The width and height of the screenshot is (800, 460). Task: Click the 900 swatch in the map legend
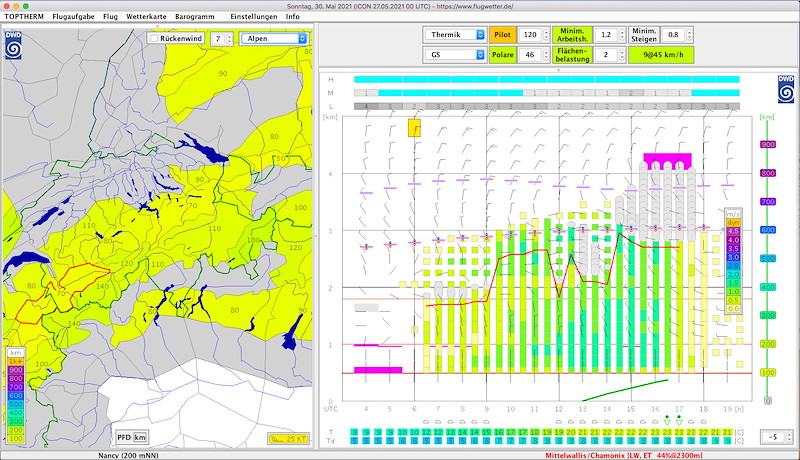coord(16,370)
